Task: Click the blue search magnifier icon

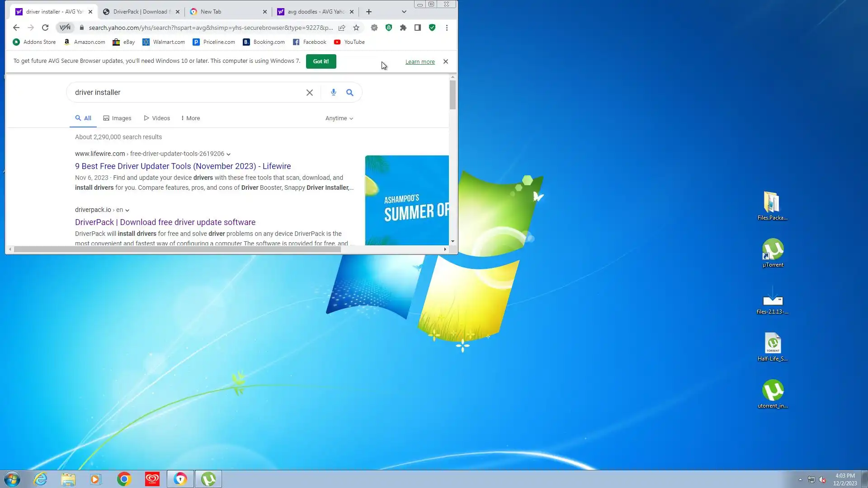Action: click(x=349, y=93)
